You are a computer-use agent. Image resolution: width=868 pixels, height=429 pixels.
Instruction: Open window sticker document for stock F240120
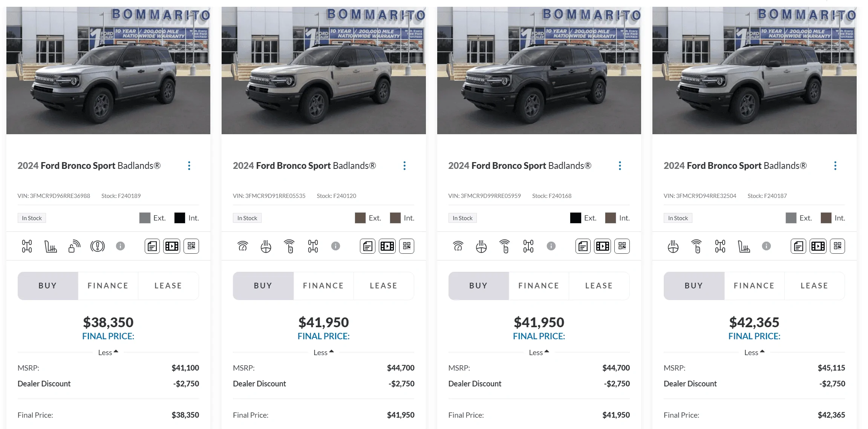pos(367,247)
